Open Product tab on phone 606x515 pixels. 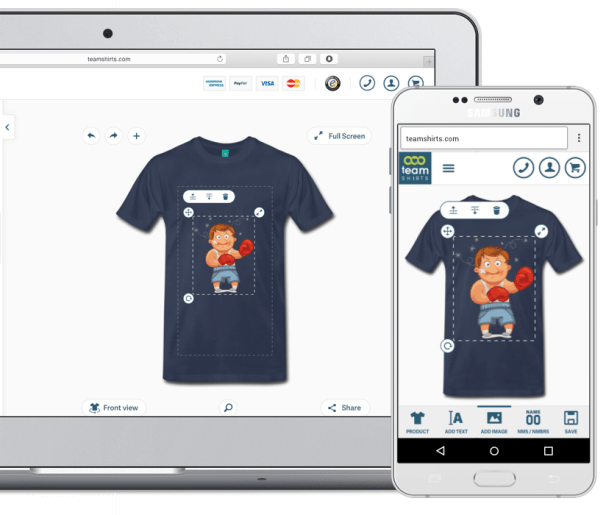pos(417,422)
